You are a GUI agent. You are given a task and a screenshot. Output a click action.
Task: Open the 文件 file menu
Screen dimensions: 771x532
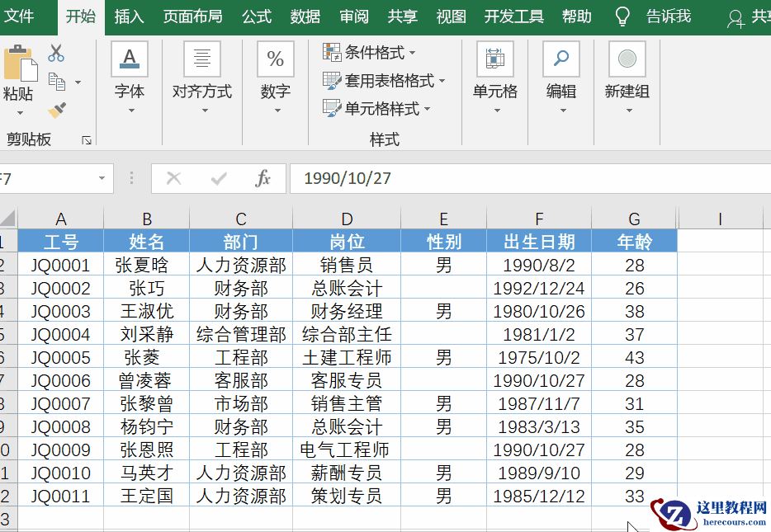(x=19, y=16)
